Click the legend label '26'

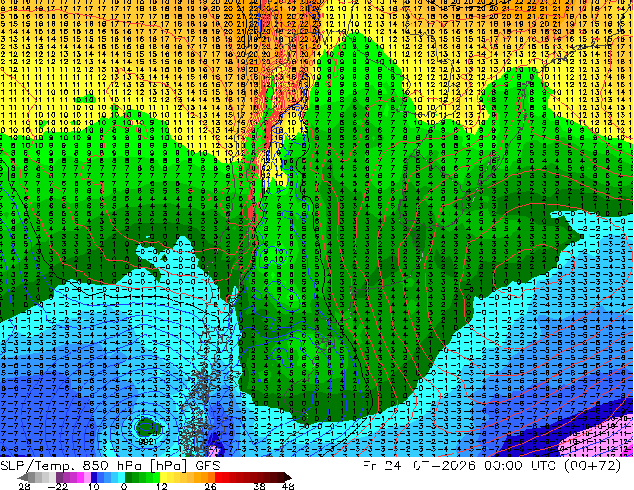[x=210, y=486]
